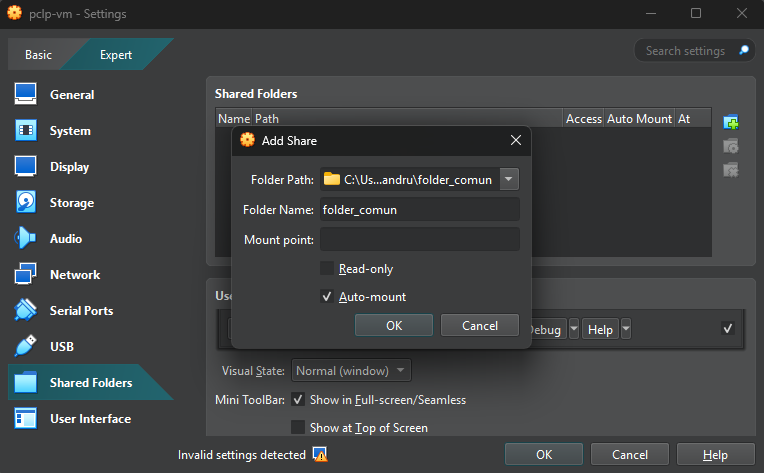The height and width of the screenshot is (473, 764).
Task: Open the Visual State dropdown
Action: (x=350, y=371)
